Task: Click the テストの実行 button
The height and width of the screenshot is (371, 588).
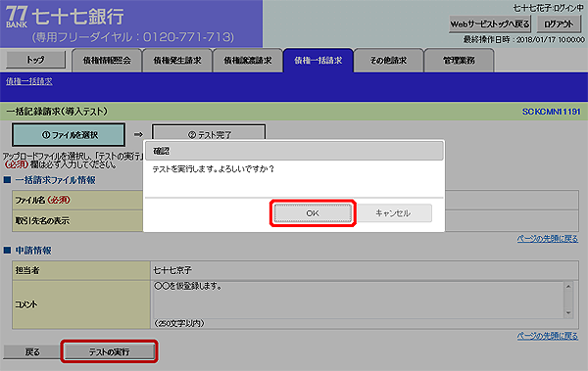Action: [x=109, y=351]
